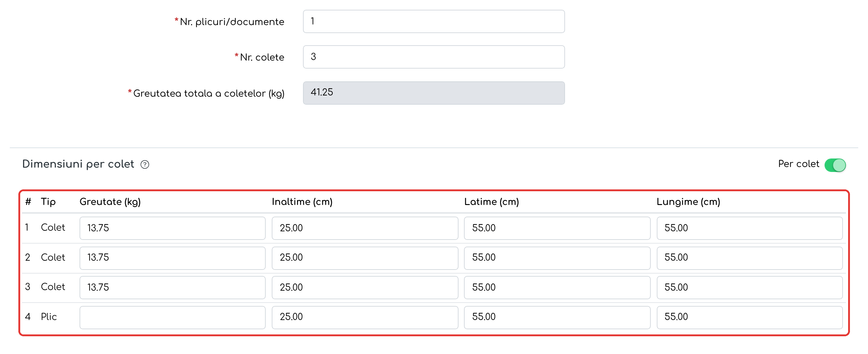This screenshot has height=354, width=868.
Task: Click the Greutatea totala a coletelor field
Action: (x=434, y=93)
